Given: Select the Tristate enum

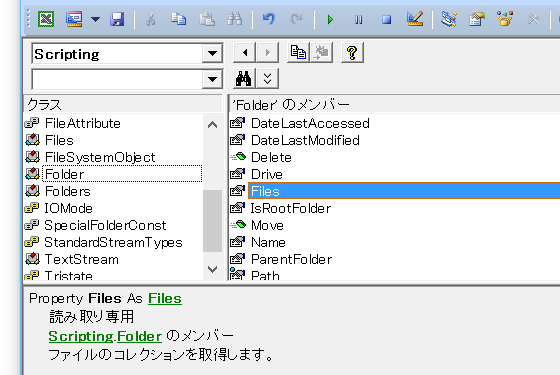Looking at the screenshot, I should pyautogui.click(x=69, y=275).
